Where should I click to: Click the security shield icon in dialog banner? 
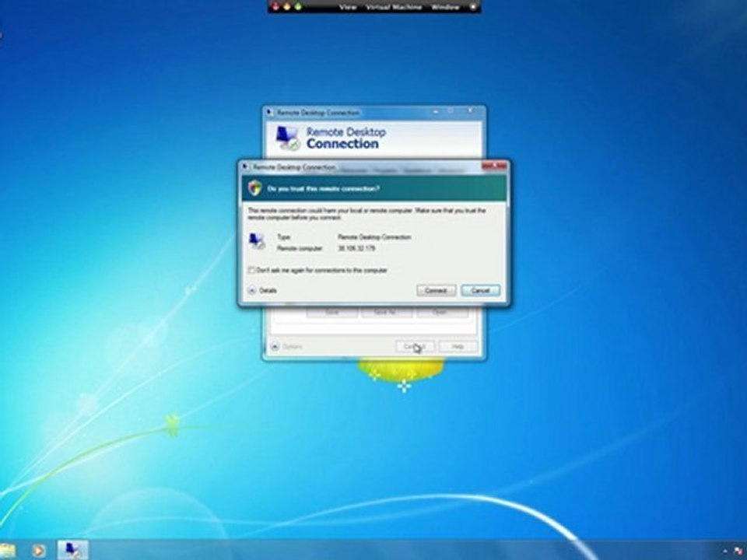coord(255,188)
